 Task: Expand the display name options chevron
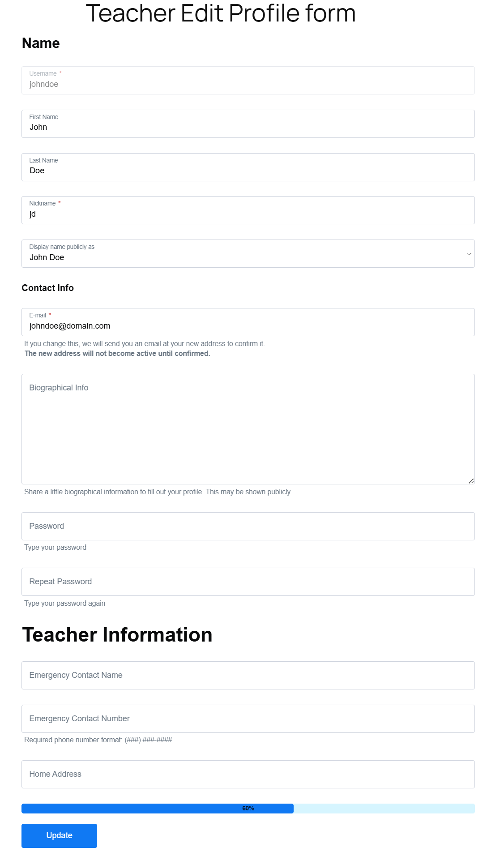(469, 254)
